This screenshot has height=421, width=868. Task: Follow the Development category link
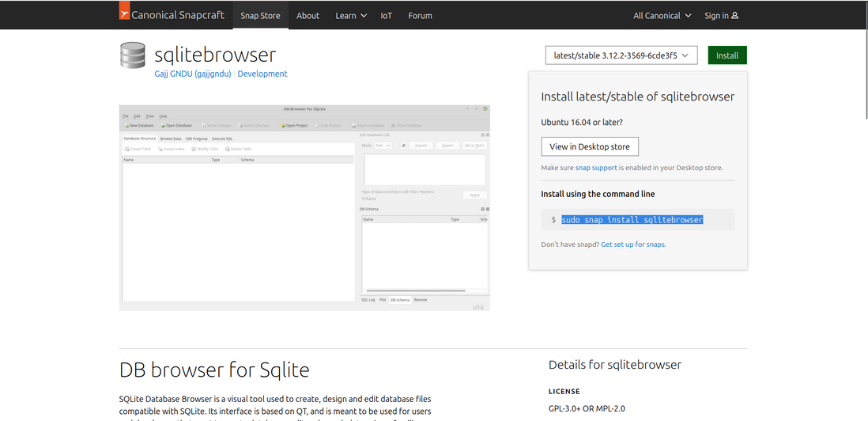coord(262,74)
